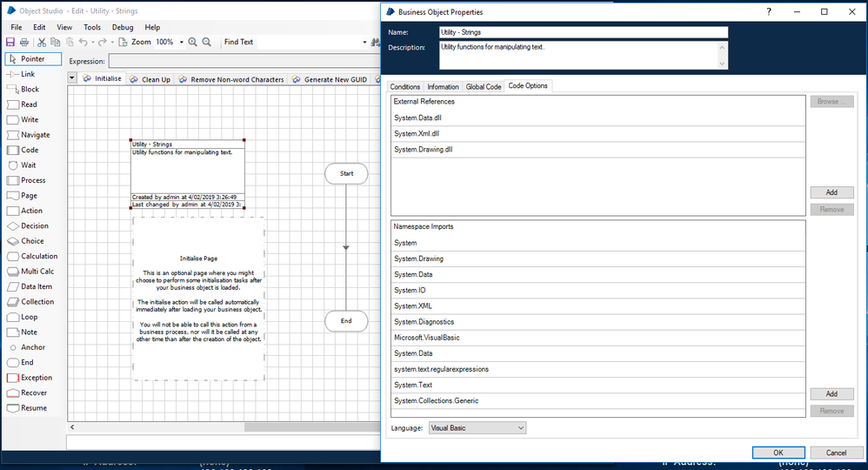This screenshot has height=470, width=868.
Task: Select the Recover stage tool
Action: point(33,393)
